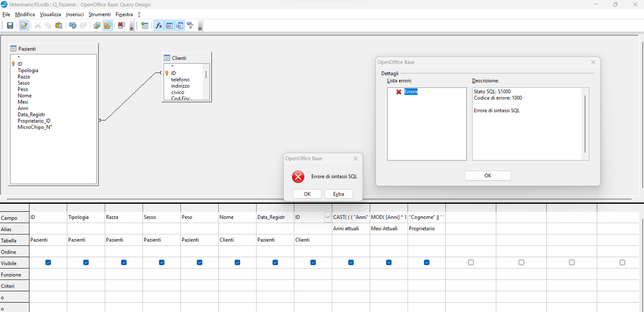Image resolution: width=644 pixels, height=312 pixels.
Task: Undo the last action via toolbar
Action: pos(73,26)
